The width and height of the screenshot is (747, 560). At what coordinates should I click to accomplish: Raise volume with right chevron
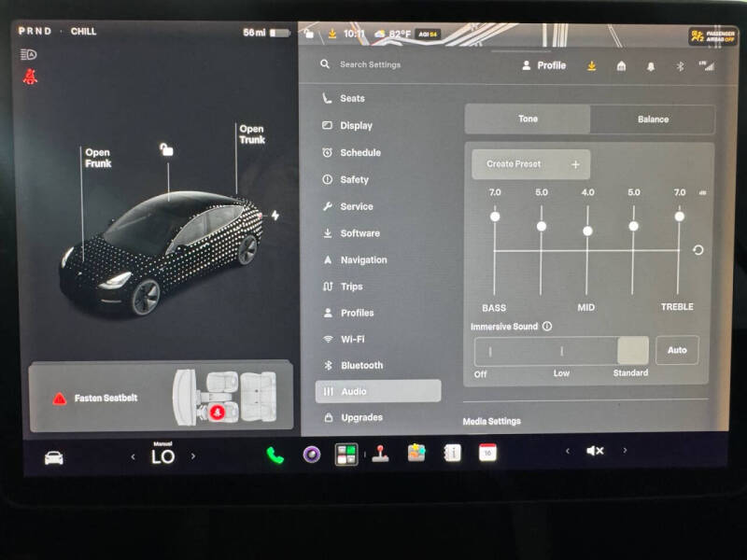click(x=625, y=450)
